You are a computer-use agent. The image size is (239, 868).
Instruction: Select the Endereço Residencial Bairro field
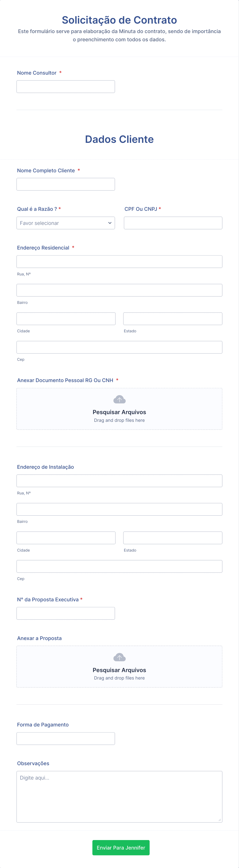[x=120, y=290]
